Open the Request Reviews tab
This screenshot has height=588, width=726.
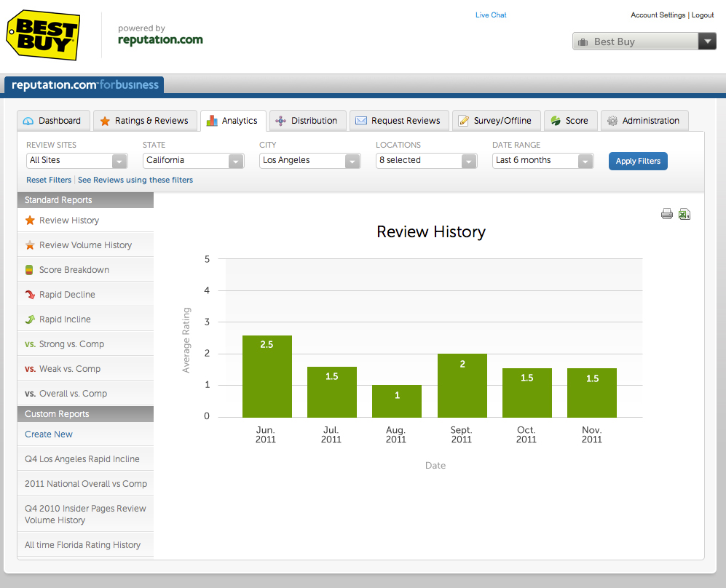coord(399,121)
